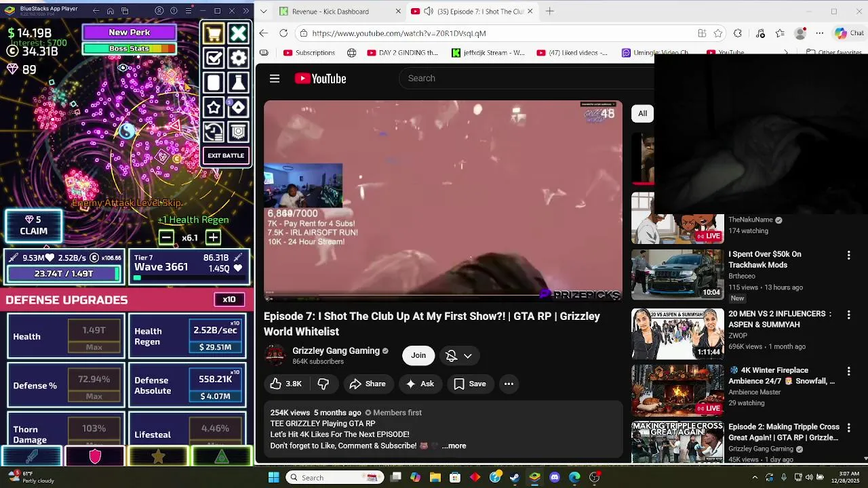Decrease game speed with minus button
The width and height of the screenshot is (868, 488).
166,237
